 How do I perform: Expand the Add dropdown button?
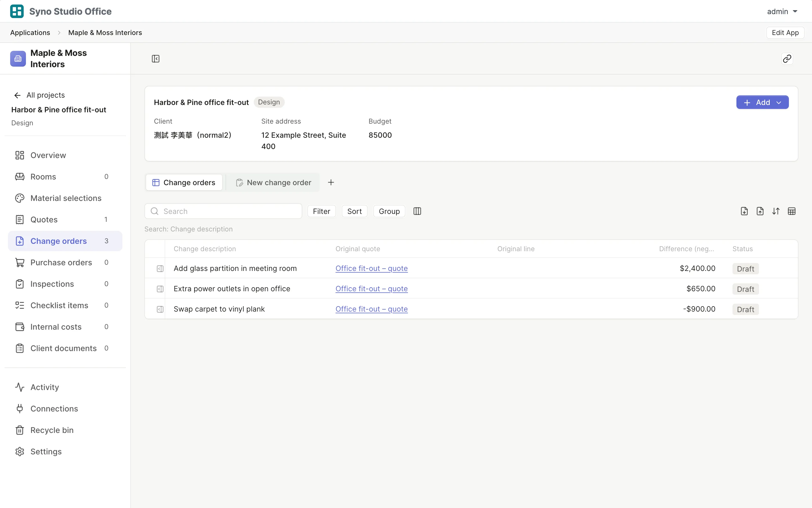pyautogui.click(x=762, y=102)
